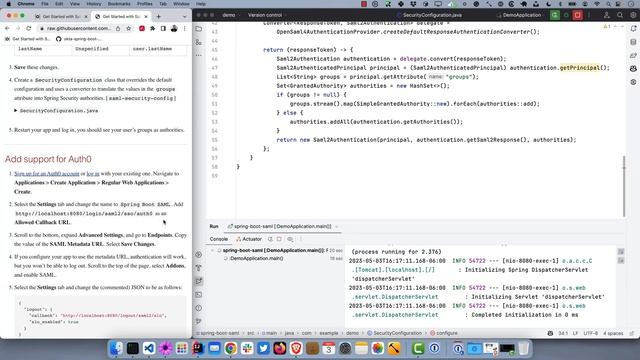Click the Debug bug icon in toolbar
Image resolution: width=640 pixels, height=360 pixels.
coord(566,15)
